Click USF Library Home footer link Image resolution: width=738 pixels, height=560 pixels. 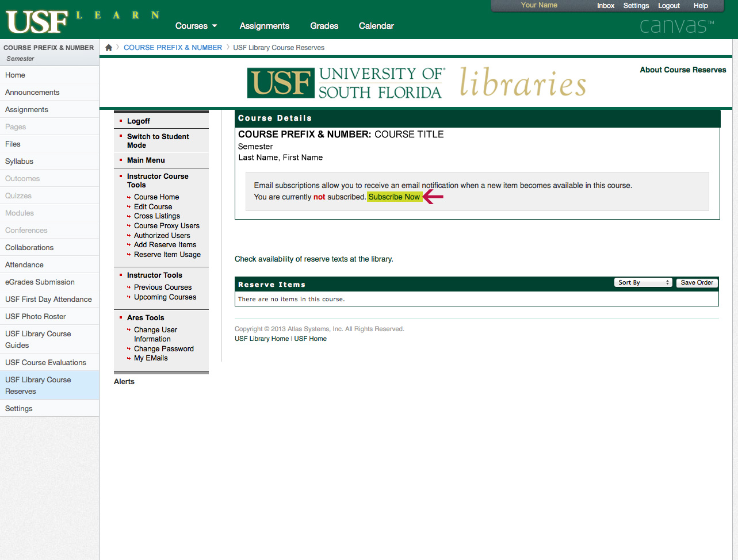coord(262,339)
